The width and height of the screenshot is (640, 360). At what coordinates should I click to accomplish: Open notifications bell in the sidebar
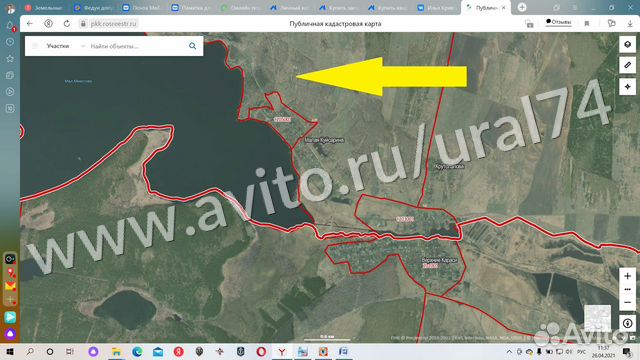coord(10,25)
